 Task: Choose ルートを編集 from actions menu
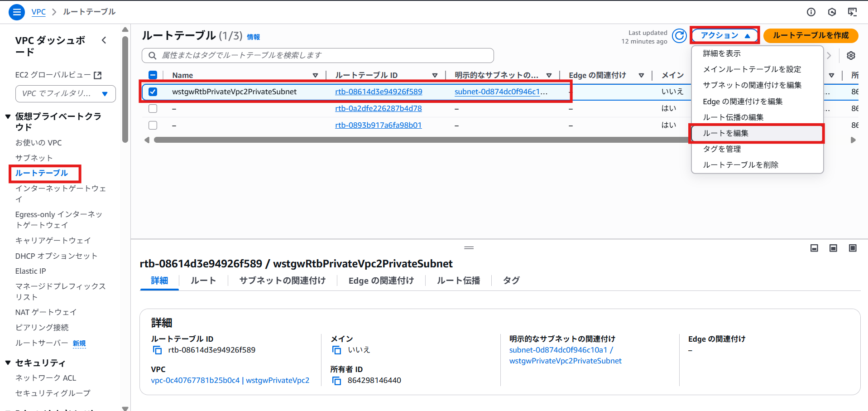(757, 133)
